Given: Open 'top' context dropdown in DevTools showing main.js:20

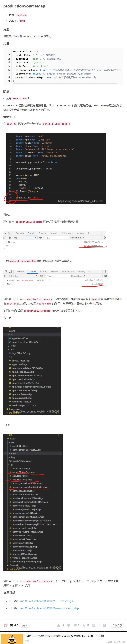Looking at the screenshot, I should pos(26,276).
